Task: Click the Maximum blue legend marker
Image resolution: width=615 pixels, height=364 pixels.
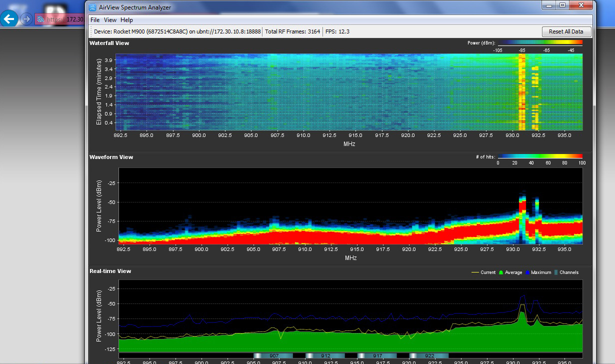Action: pos(527,272)
